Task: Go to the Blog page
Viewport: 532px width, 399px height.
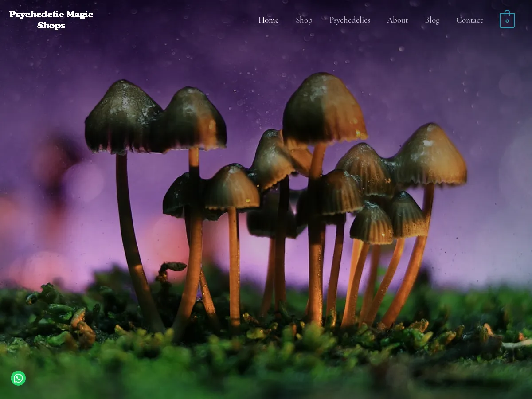Action: pos(432,20)
